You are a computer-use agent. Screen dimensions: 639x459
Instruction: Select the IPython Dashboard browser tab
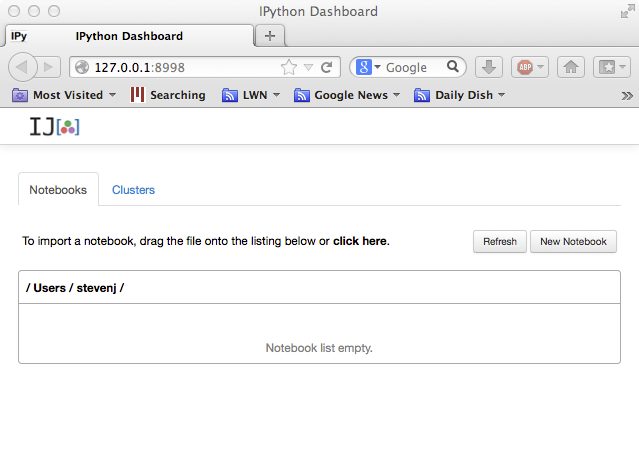click(129, 36)
